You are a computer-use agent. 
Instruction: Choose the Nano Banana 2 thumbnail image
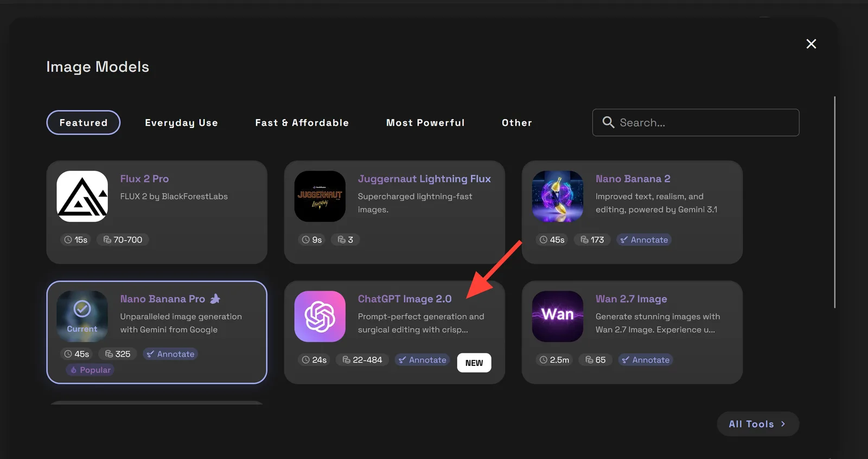tap(557, 196)
